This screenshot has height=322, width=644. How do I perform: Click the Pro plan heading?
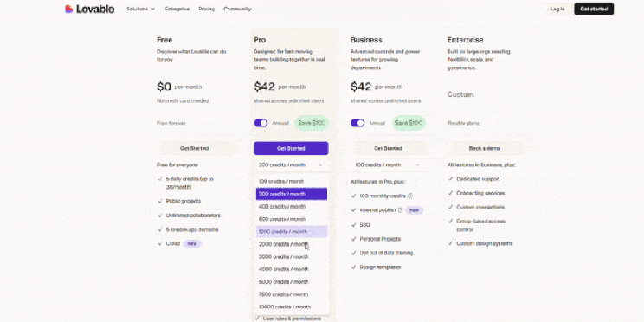point(260,40)
